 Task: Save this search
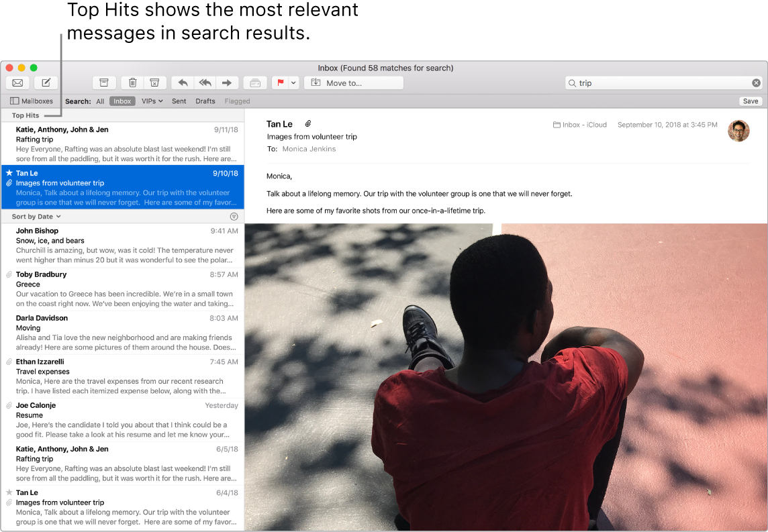[x=751, y=101]
